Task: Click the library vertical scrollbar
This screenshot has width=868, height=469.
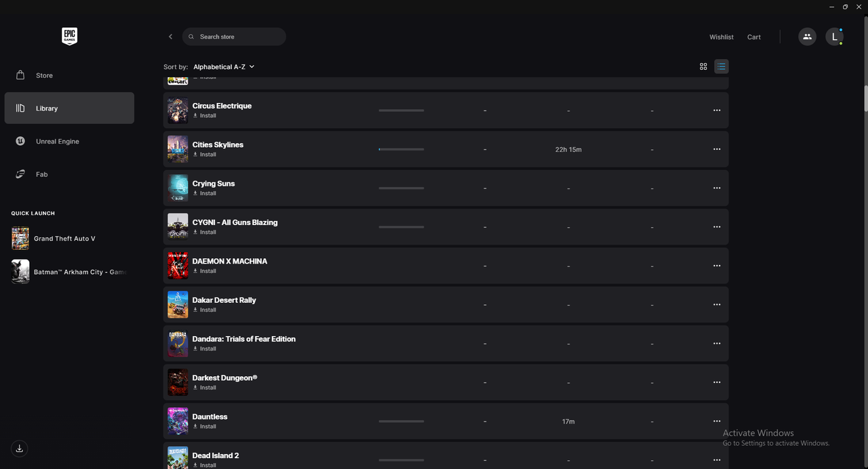Action: click(866, 98)
